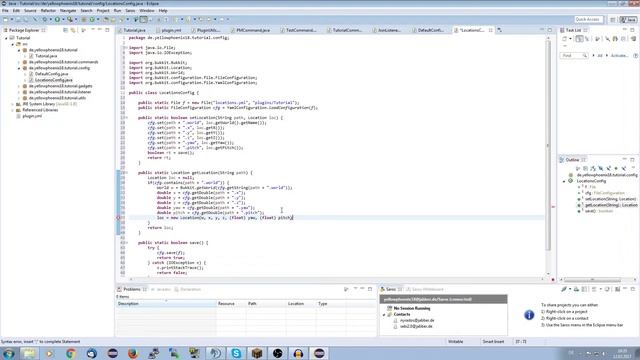Image resolution: width=640 pixels, height=360 pixels.
Task: Open Skype from the Windows taskbar
Action: pyautogui.click(x=236, y=353)
